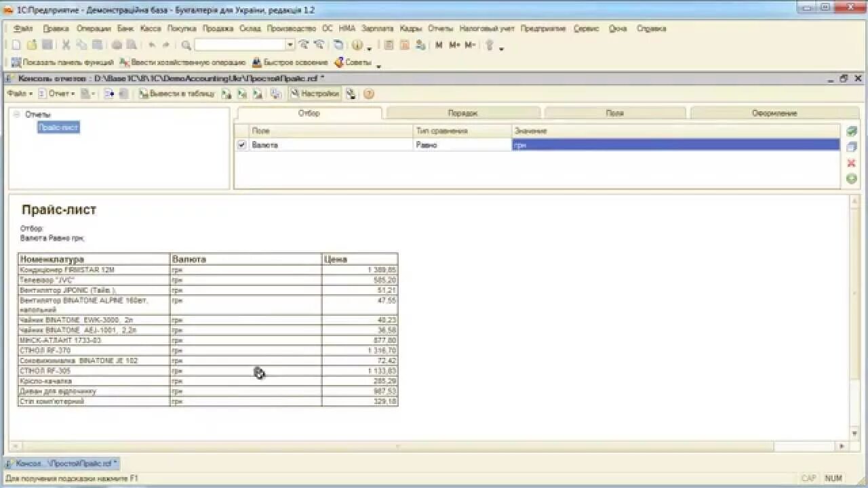The width and height of the screenshot is (868, 488).
Task: Click the Кондиционер FIRMSTAR 12M cell
Action: (x=94, y=270)
